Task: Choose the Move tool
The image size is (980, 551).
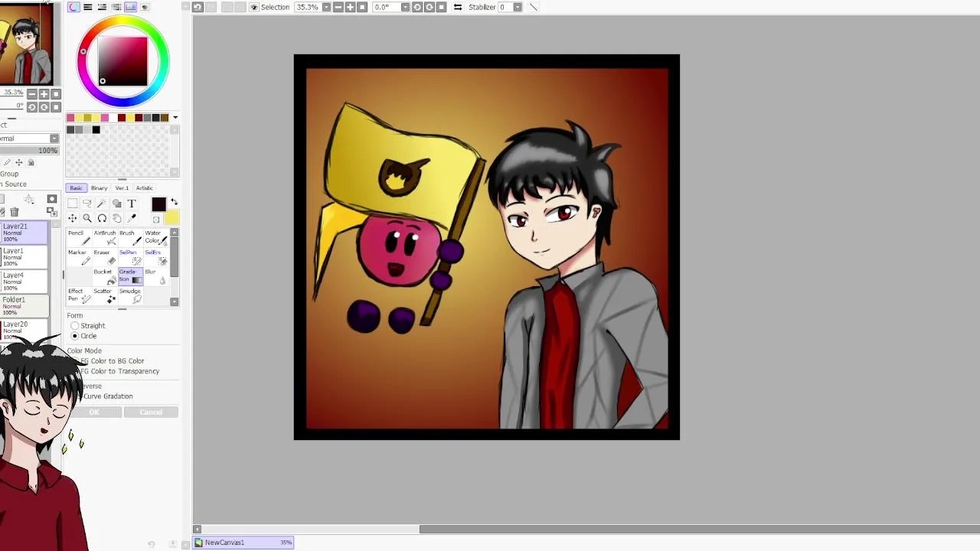Action: 73,218
